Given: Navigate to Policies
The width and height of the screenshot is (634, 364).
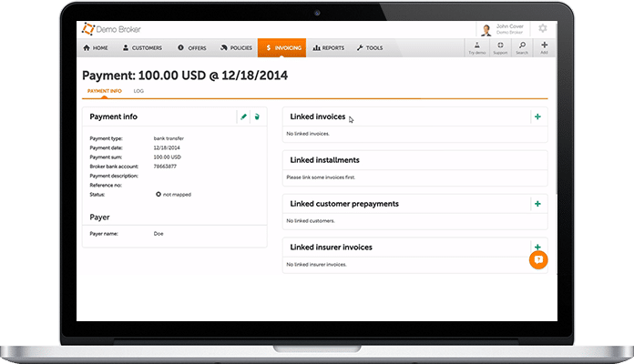Looking at the screenshot, I should click(236, 47).
